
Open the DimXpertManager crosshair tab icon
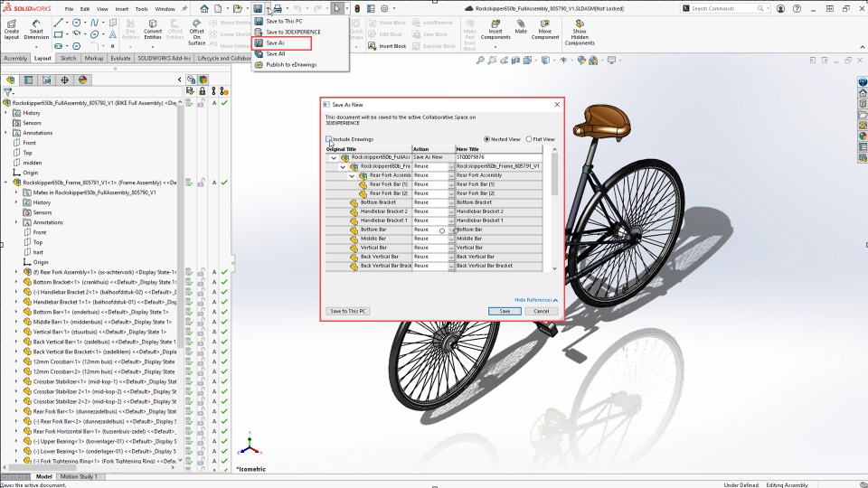pyautogui.click(x=65, y=80)
